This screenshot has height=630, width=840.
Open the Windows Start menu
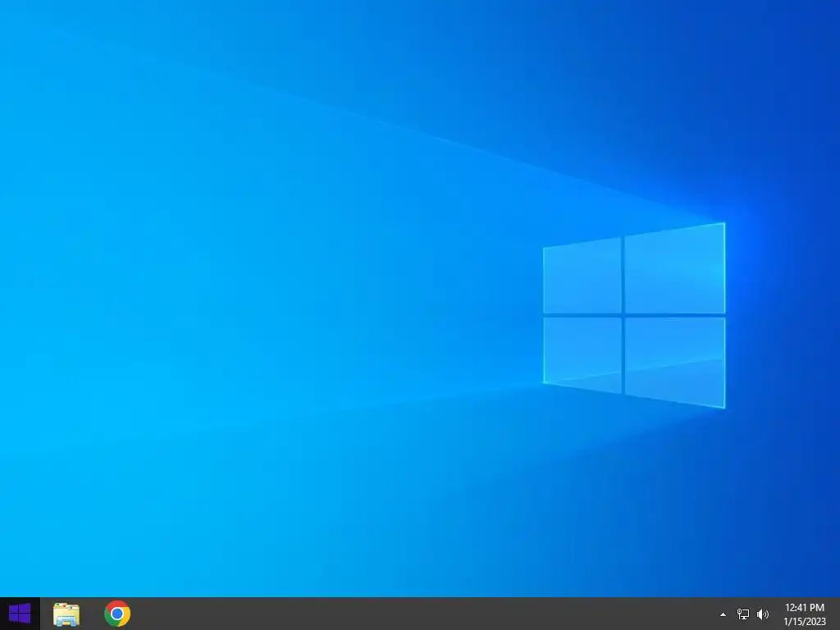pyautogui.click(x=20, y=614)
